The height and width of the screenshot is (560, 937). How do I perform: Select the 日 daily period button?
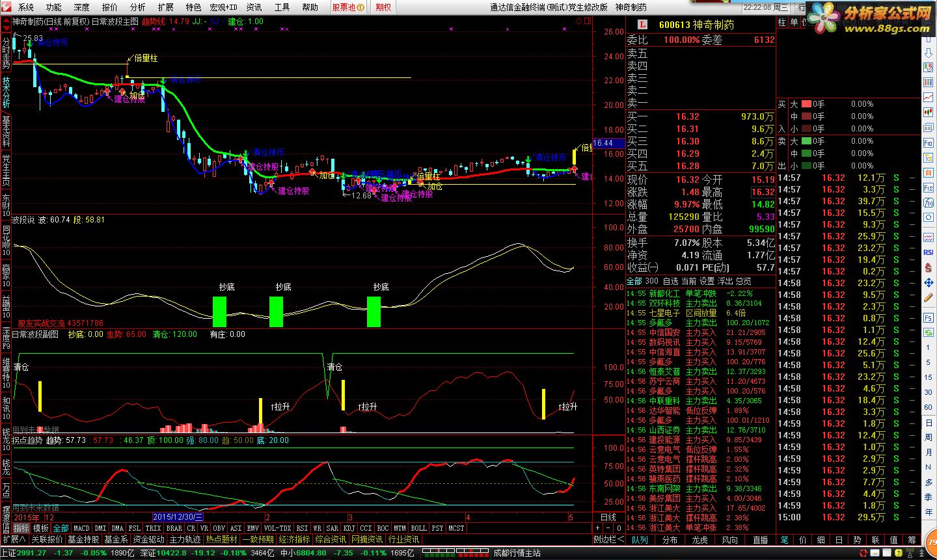[929, 423]
